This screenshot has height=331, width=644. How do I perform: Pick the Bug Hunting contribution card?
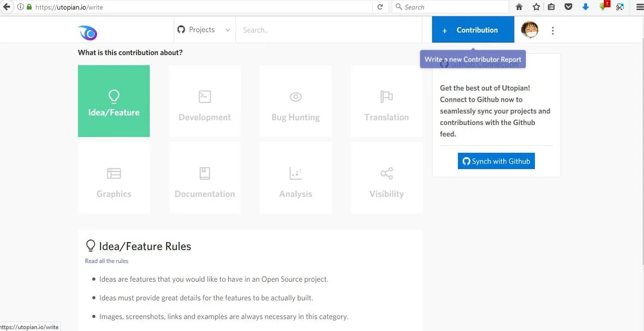(x=295, y=101)
